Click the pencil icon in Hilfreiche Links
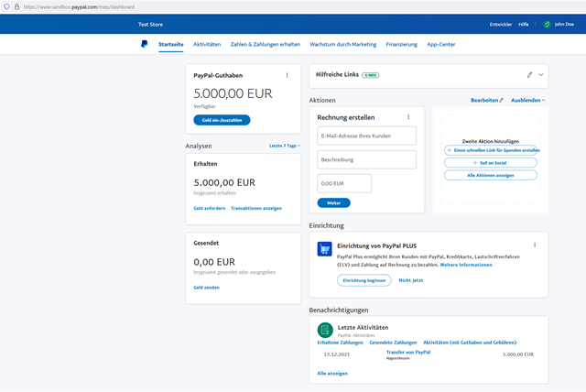Image resolution: width=586 pixels, height=392 pixels. point(529,74)
